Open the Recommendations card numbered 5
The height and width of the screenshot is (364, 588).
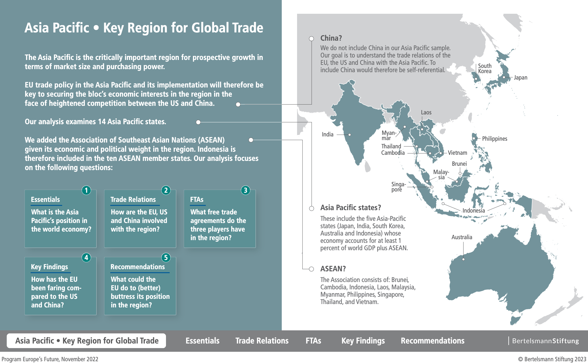140,286
